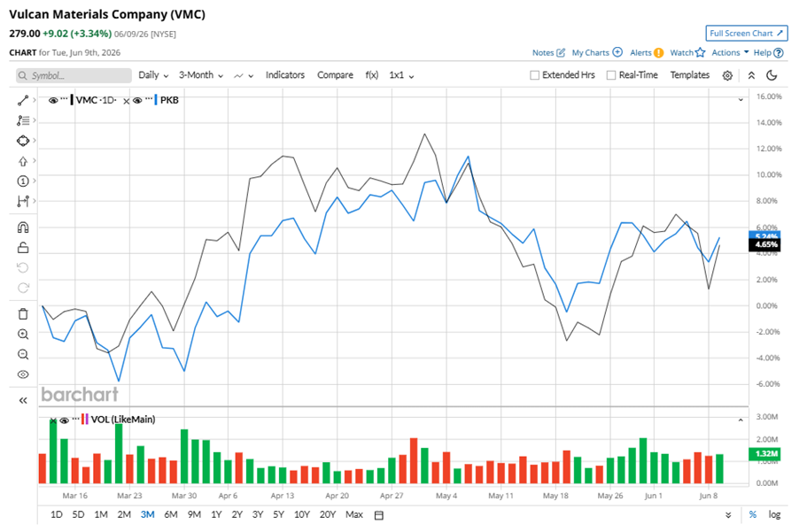Open the Notes link
Image resolution: width=799 pixels, height=532 pixels.
(x=543, y=52)
